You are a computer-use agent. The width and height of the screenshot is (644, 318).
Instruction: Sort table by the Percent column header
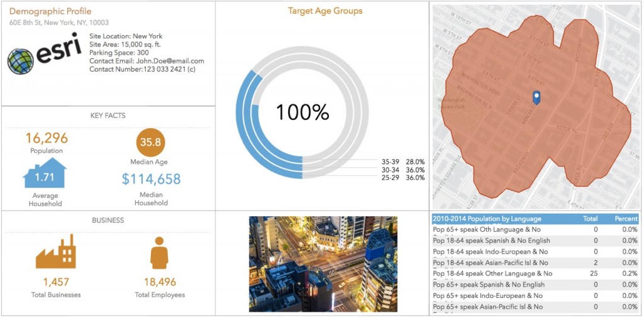[626, 219]
